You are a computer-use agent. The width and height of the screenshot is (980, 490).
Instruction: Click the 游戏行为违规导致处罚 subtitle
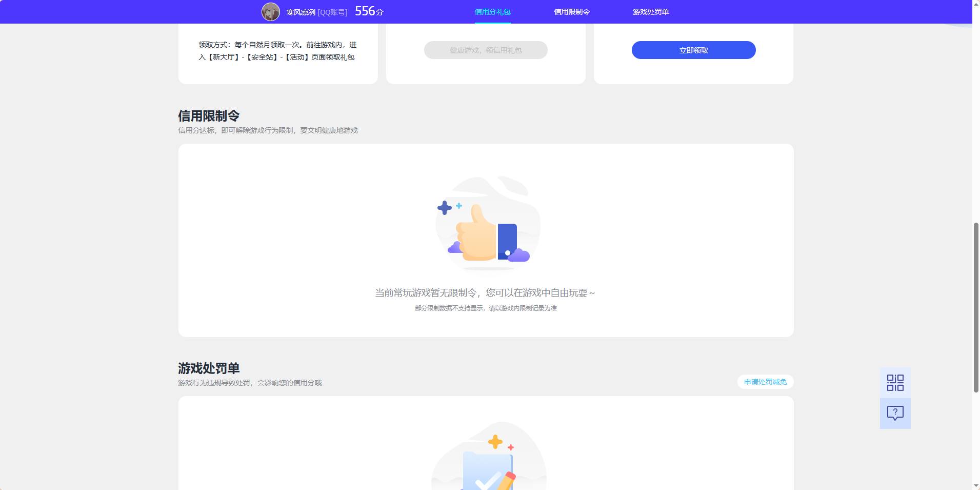[250, 383]
